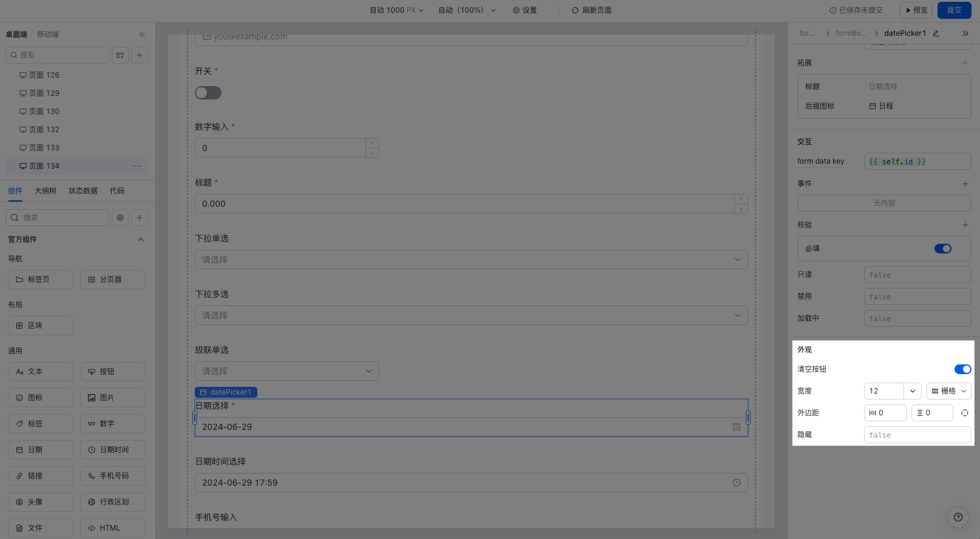This screenshot has height=539, width=980.
Task: Open the 设置 settings button
Action: [525, 10]
